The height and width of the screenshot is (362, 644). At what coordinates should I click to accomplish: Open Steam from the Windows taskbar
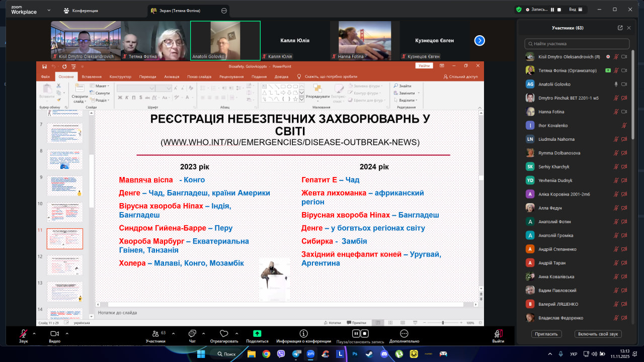coord(370,354)
